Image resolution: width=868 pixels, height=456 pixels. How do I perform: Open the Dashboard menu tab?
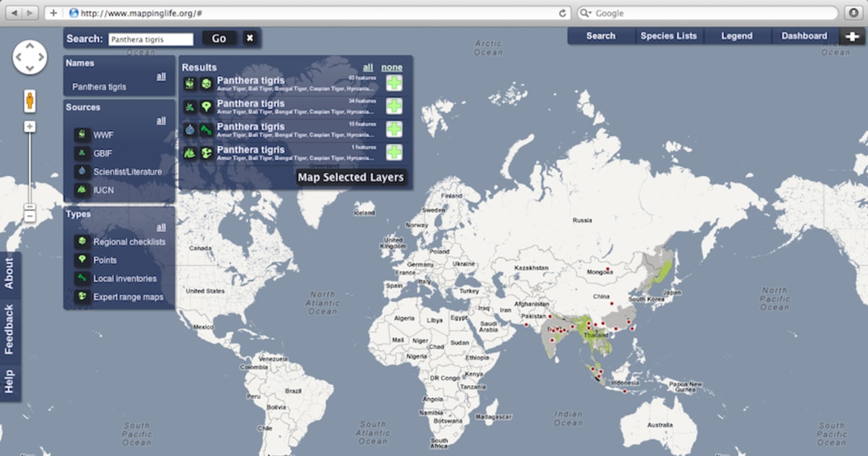[804, 36]
